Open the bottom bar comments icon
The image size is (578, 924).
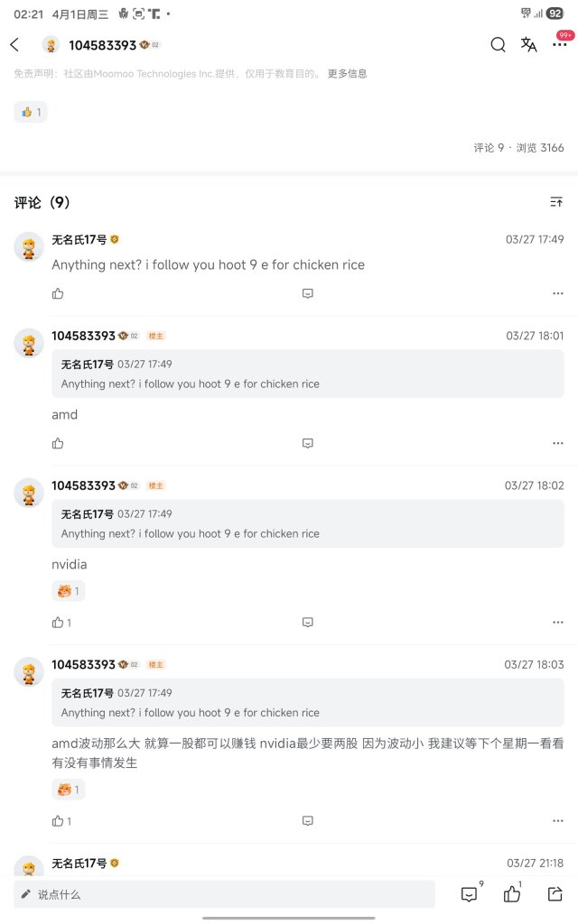(x=470, y=894)
